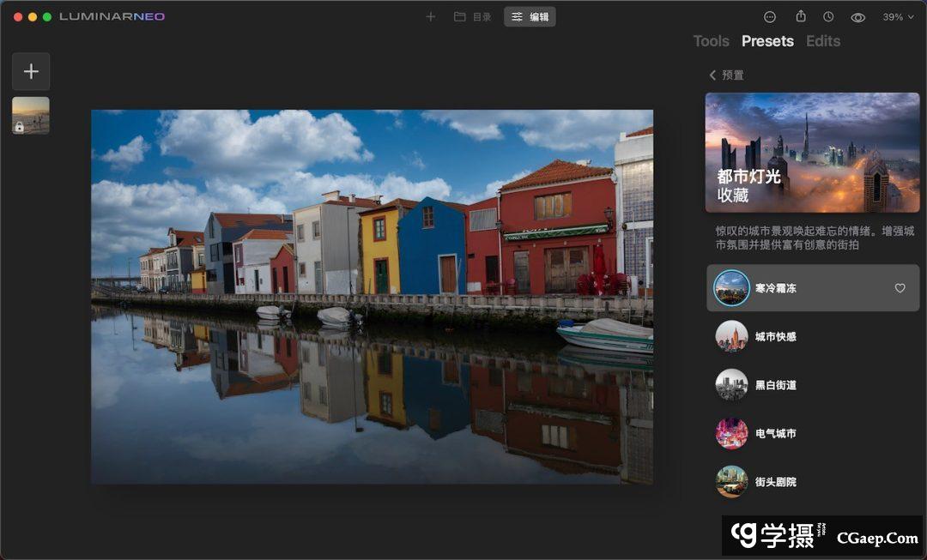This screenshot has height=560, width=927.
Task: Click the top toolbar plus icon
Action: pyautogui.click(x=431, y=17)
